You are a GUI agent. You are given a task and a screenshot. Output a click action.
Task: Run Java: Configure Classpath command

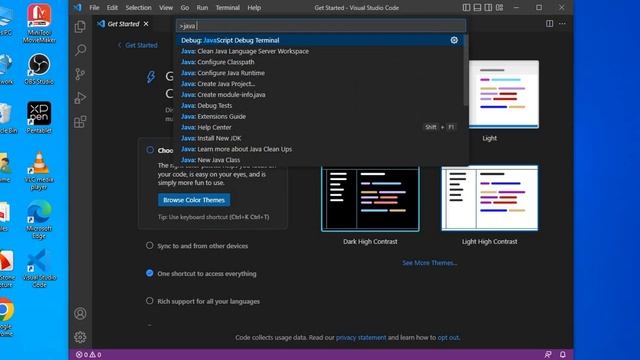[320, 62]
